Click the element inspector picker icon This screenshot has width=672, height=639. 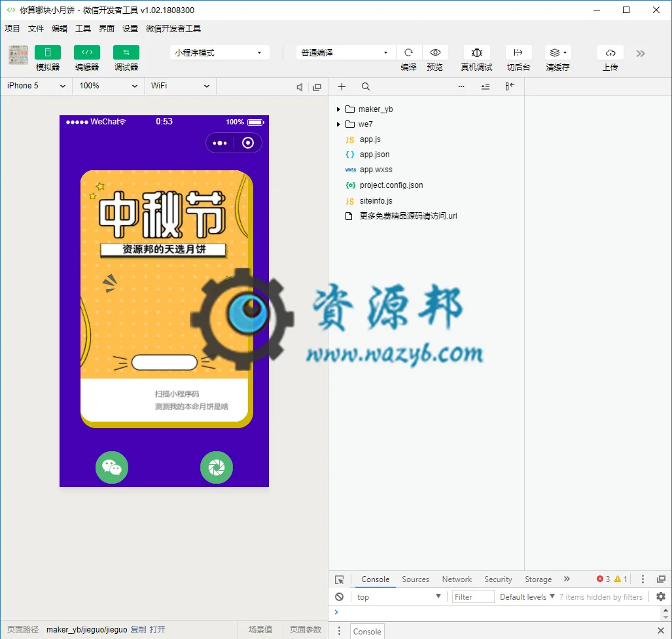(x=339, y=579)
